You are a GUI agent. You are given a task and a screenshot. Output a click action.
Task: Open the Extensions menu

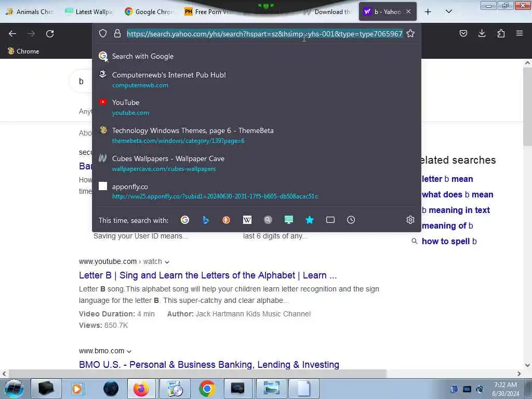pyautogui.click(x=501, y=33)
